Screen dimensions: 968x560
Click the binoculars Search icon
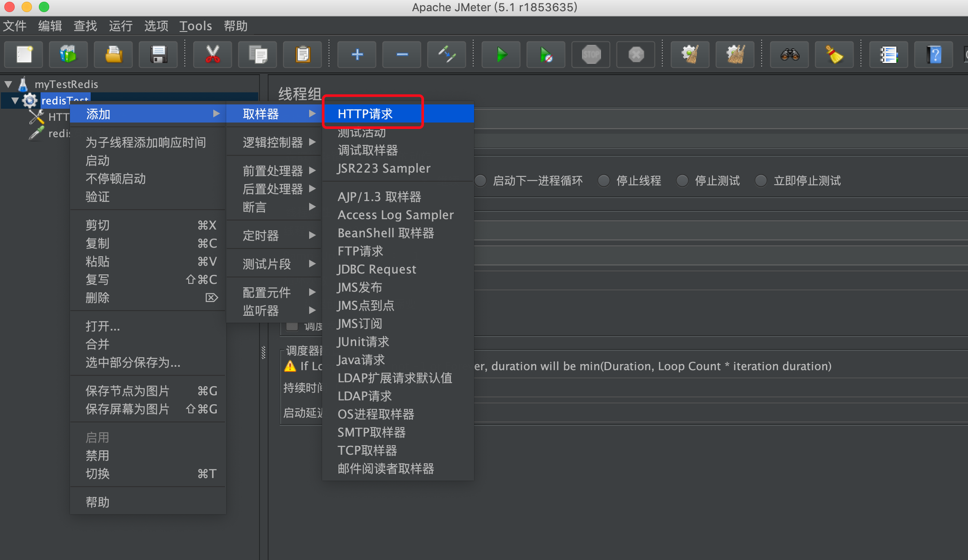tap(790, 55)
